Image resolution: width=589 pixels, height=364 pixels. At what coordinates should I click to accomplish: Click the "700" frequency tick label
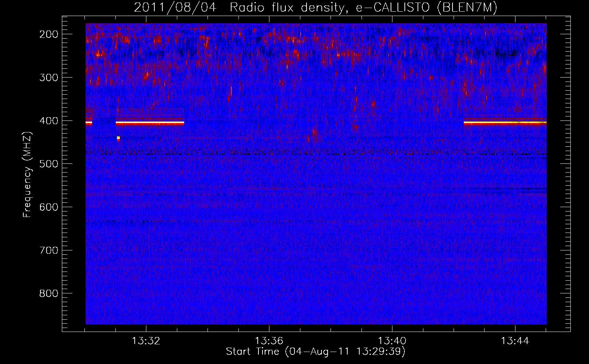(x=49, y=250)
